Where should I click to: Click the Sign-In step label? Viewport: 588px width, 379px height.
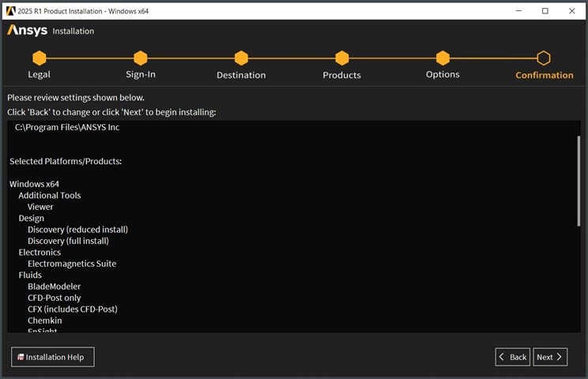click(x=141, y=74)
